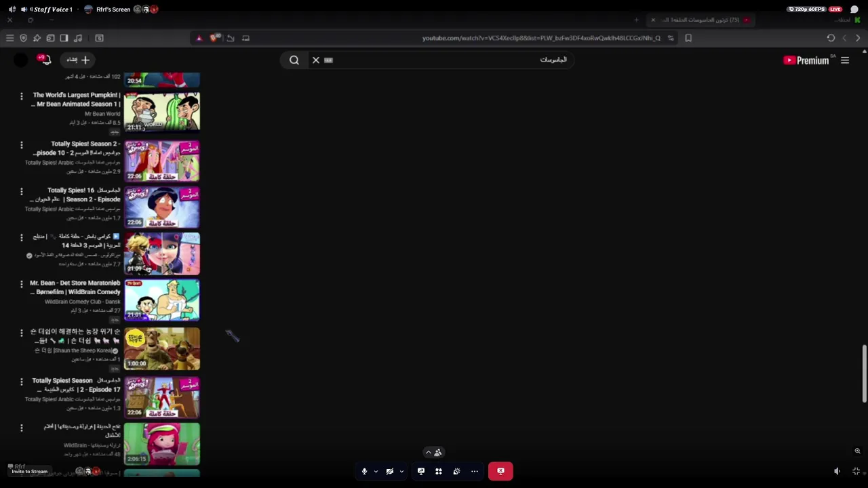Open a new browser tab with plus

[x=636, y=20]
